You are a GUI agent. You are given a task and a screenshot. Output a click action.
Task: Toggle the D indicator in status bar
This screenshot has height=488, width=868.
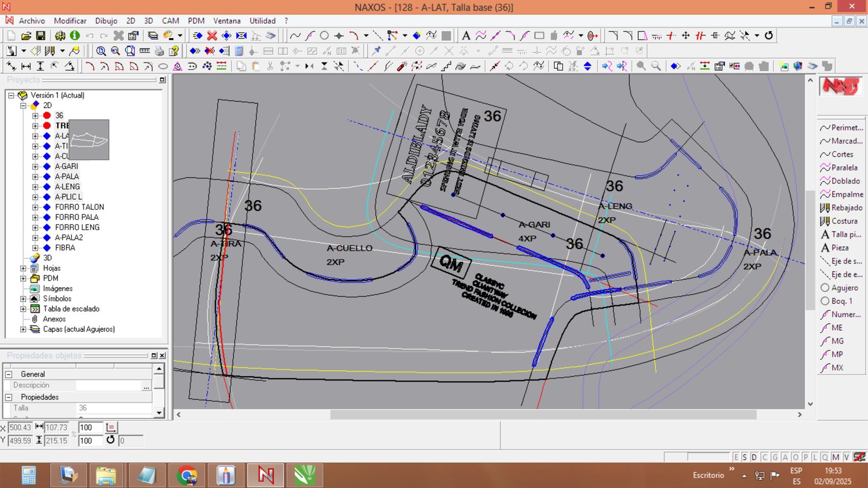point(754,457)
